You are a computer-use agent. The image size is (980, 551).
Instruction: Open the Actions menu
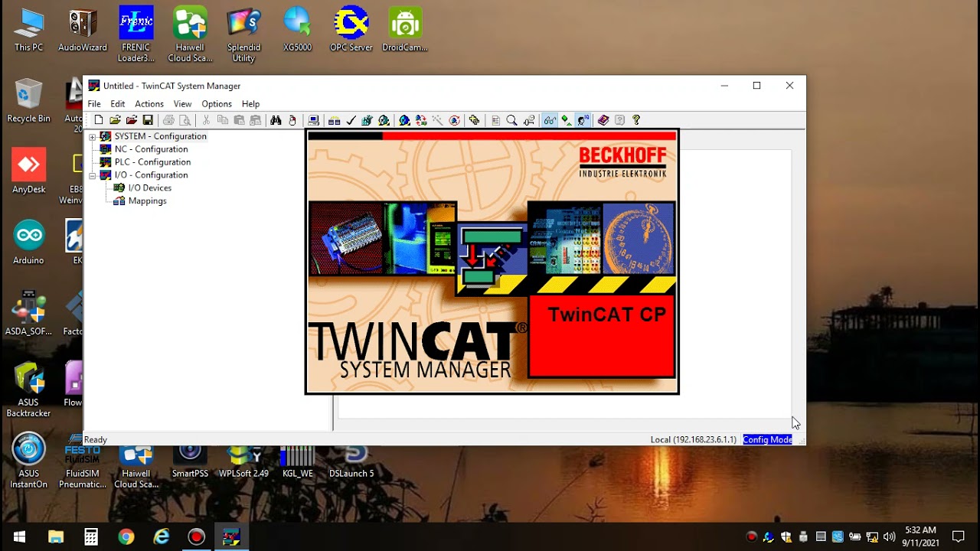149,104
